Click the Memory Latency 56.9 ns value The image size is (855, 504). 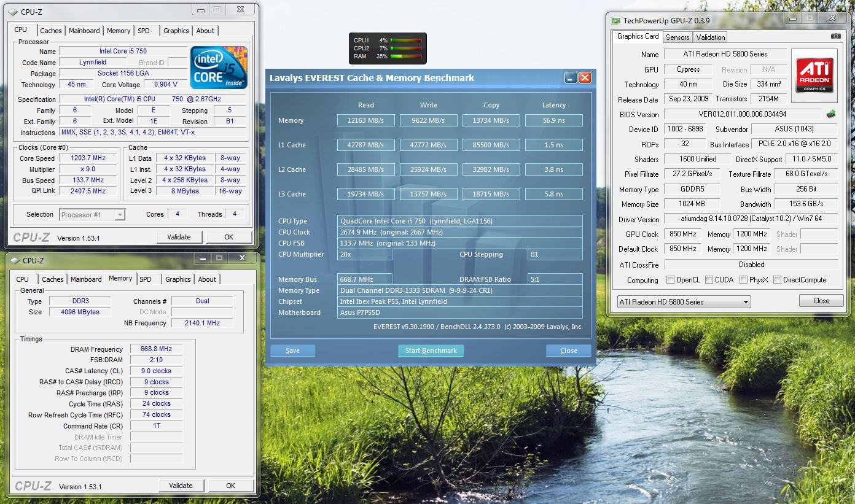tap(554, 120)
